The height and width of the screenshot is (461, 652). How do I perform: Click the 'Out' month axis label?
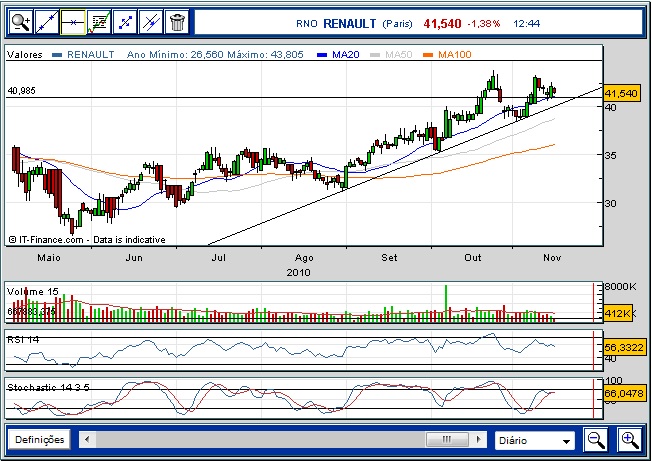[x=473, y=258]
